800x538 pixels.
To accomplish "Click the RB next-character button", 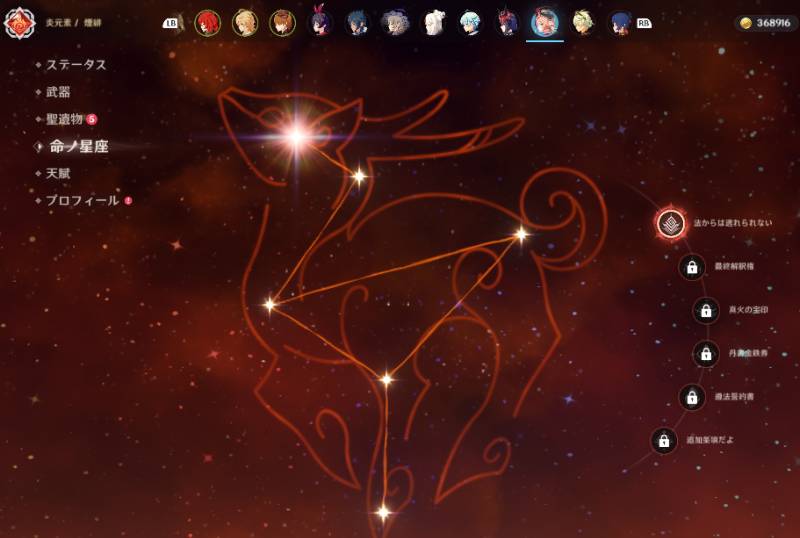I will (x=644, y=23).
